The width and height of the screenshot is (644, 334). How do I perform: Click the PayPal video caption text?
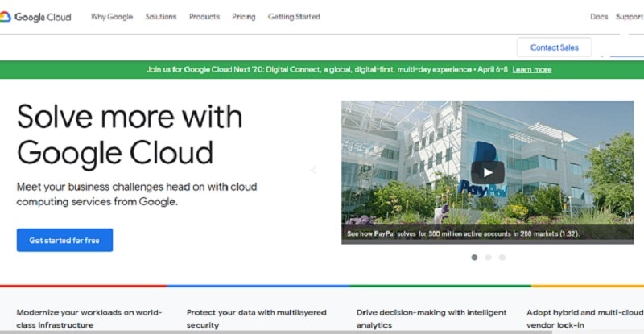[464, 233]
